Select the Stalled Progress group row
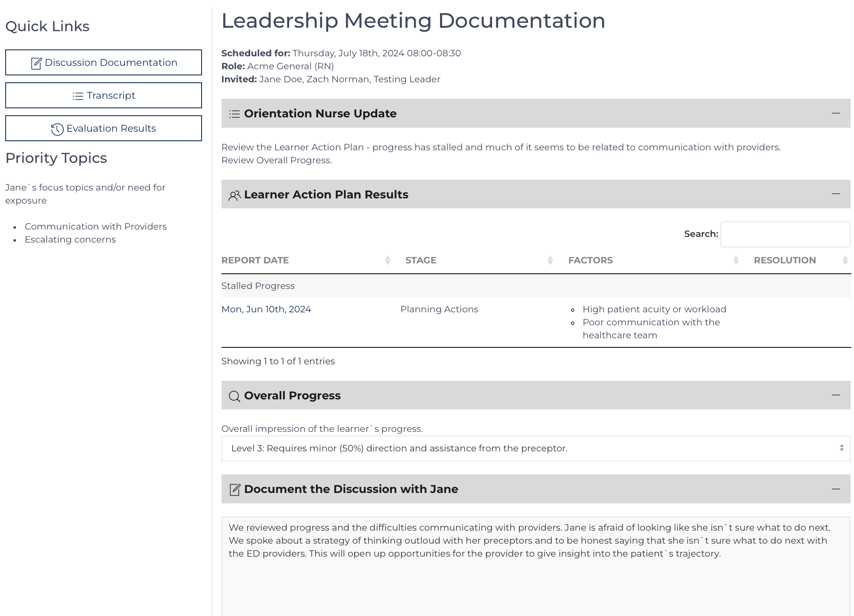The width and height of the screenshot is (854, 616). click(536, 286)
